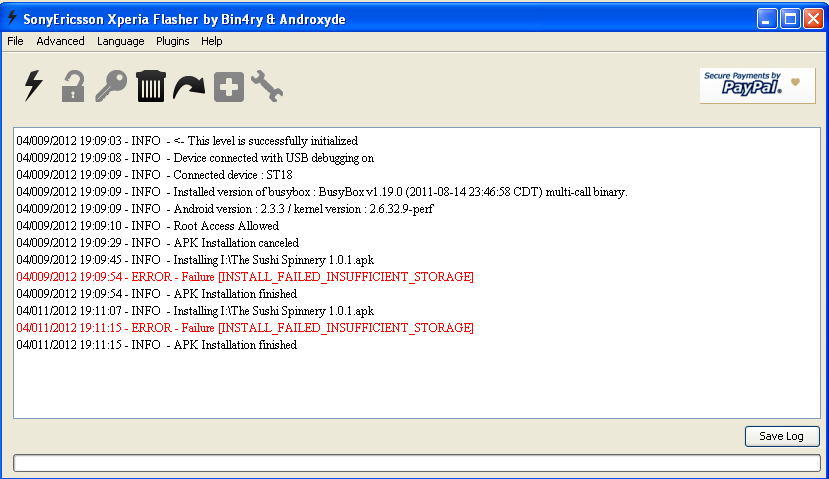
Task: Click the red 19:11:15 ERROR Failure line
Action: pos(245,328)
